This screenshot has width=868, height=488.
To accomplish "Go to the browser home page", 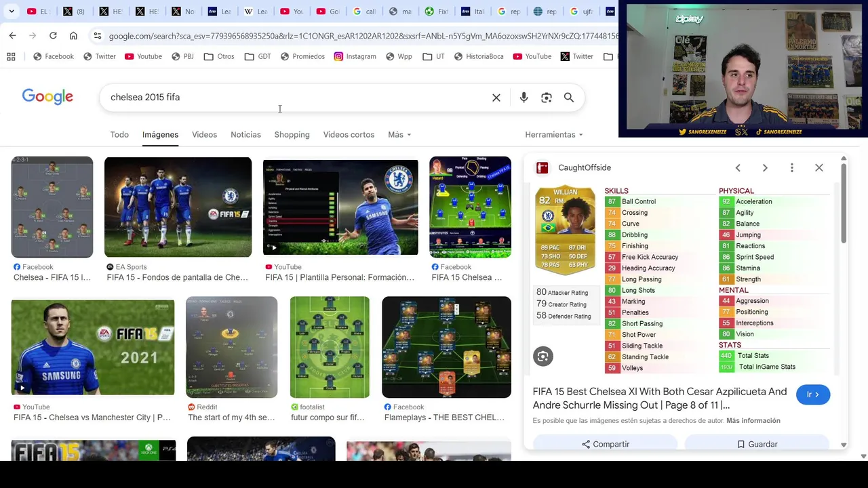I will 73,35.
